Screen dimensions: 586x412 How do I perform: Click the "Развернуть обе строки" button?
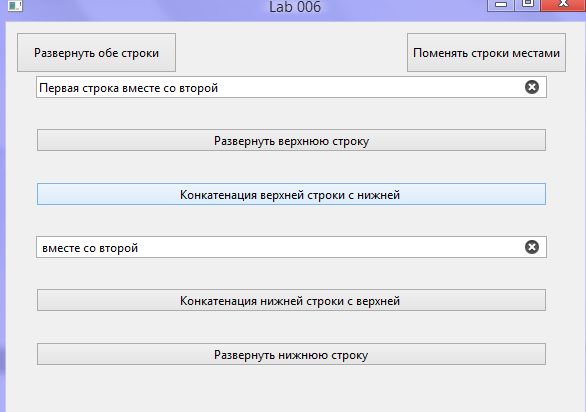96,52
